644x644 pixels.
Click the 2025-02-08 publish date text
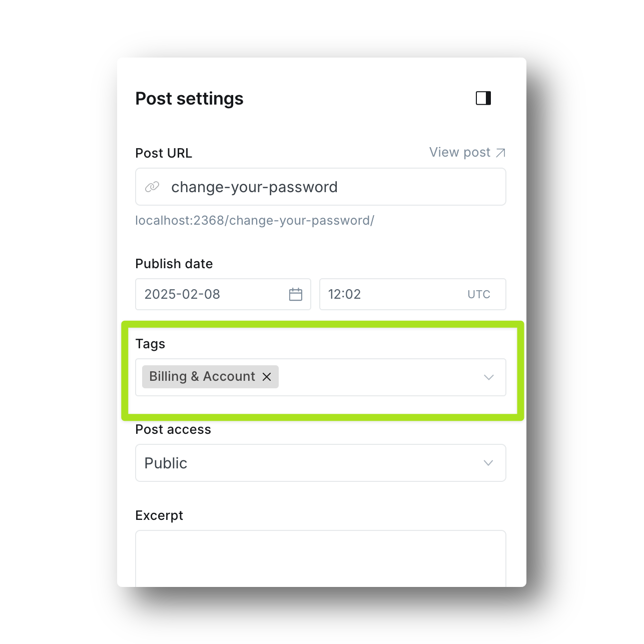pyautogui.click(x=182, y=294)
